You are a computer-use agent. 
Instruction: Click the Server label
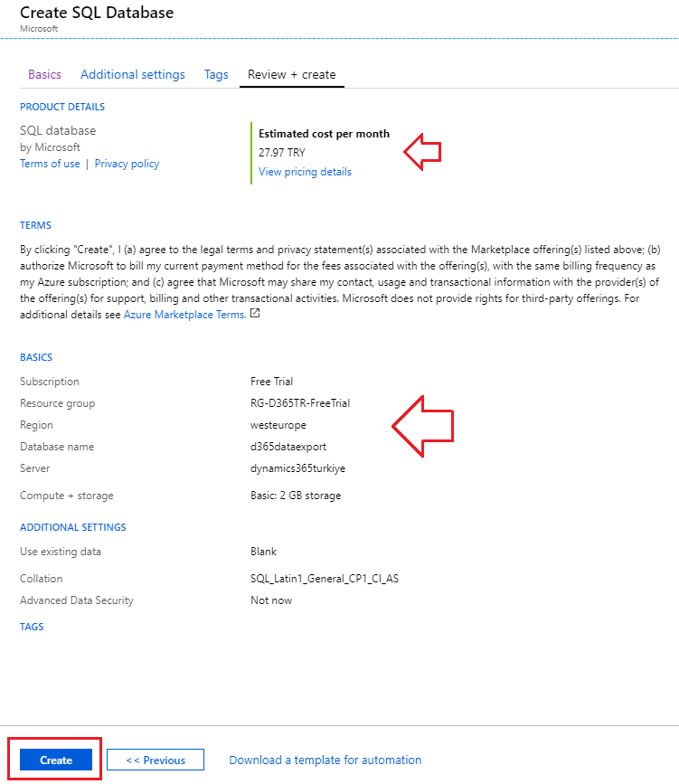pyautogui.click(x=35, y=468)
